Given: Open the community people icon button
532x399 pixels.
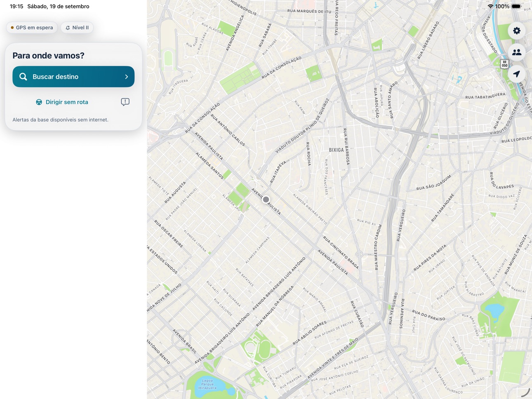Looking at the screenshot, I should pyautogui.click(x=516, y=52).
